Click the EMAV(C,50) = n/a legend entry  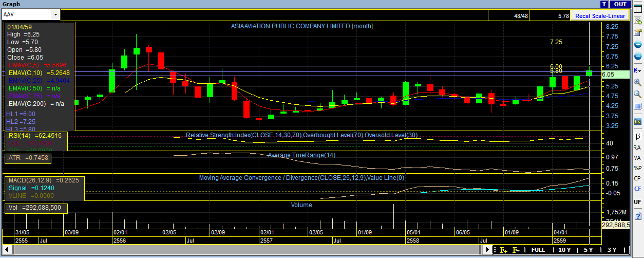pos(35,88)
